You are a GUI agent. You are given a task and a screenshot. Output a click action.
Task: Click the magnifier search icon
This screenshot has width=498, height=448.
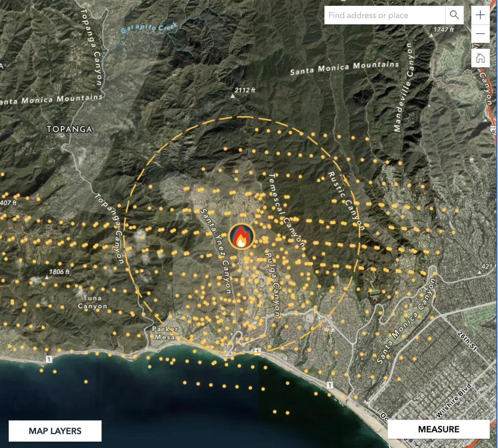point(454,15)
